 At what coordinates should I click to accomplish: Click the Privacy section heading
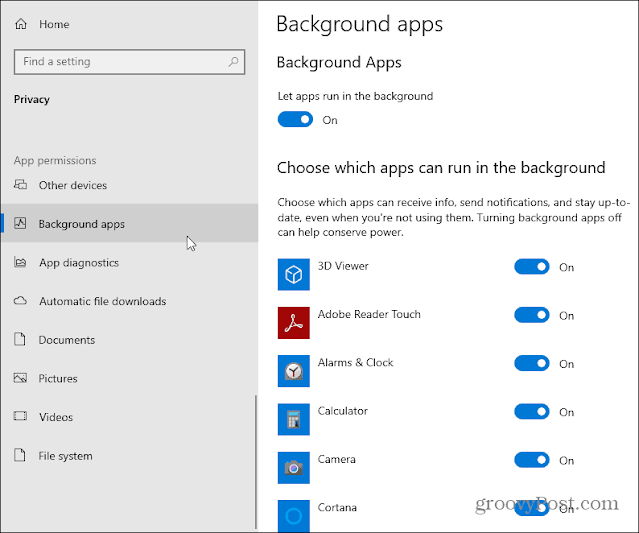coord(32,99)
